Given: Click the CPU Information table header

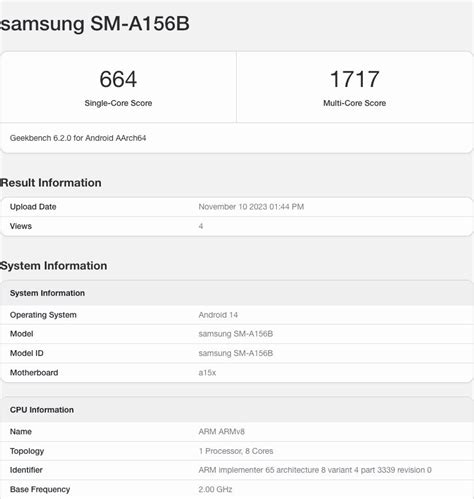Looking at the screenshot, I should (x=237, y=410).
